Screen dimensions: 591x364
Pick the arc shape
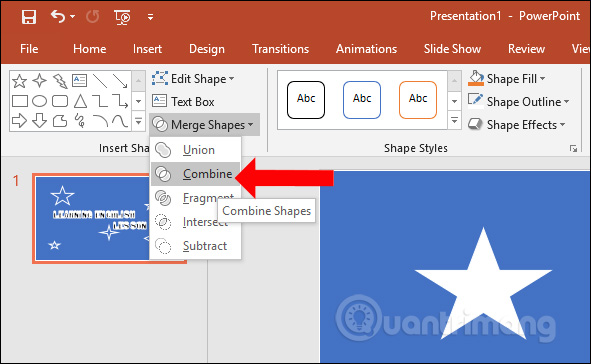100,121
